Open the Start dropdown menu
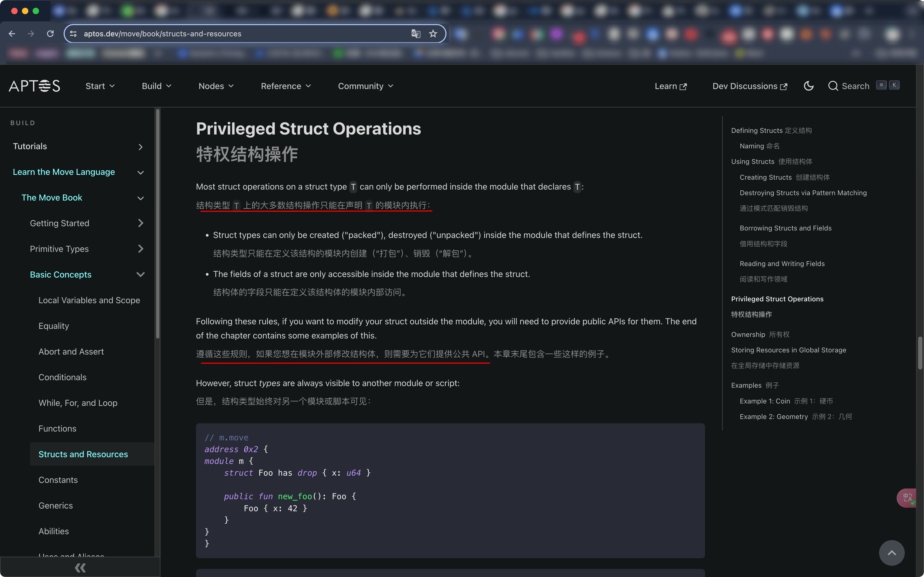The width and height of the screenshot is (924, 577). (x=100, y=86)
